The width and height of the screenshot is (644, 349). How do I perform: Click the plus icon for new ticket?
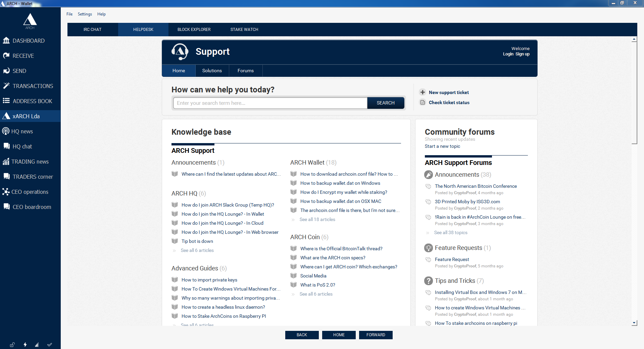click(423, 92)
